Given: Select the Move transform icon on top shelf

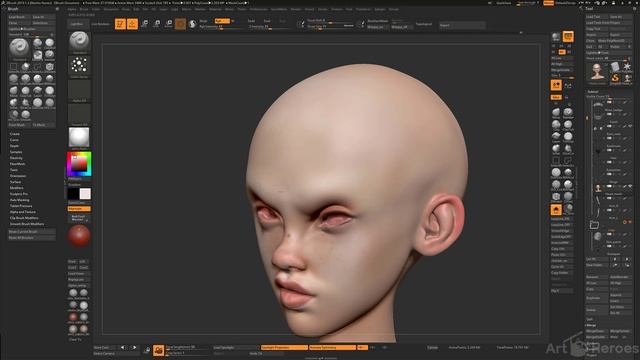Looking at the screenshot, I should (x=144, y=24).
